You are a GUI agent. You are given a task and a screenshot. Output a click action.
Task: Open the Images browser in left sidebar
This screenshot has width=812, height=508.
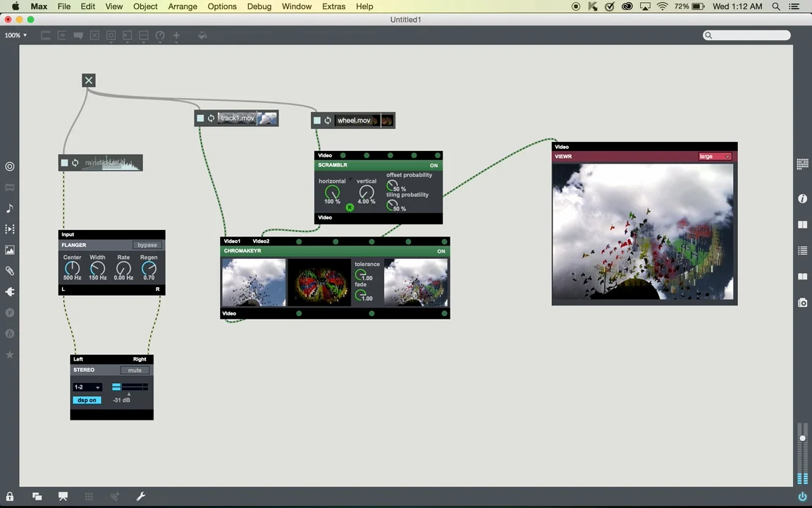pos(9,250)
